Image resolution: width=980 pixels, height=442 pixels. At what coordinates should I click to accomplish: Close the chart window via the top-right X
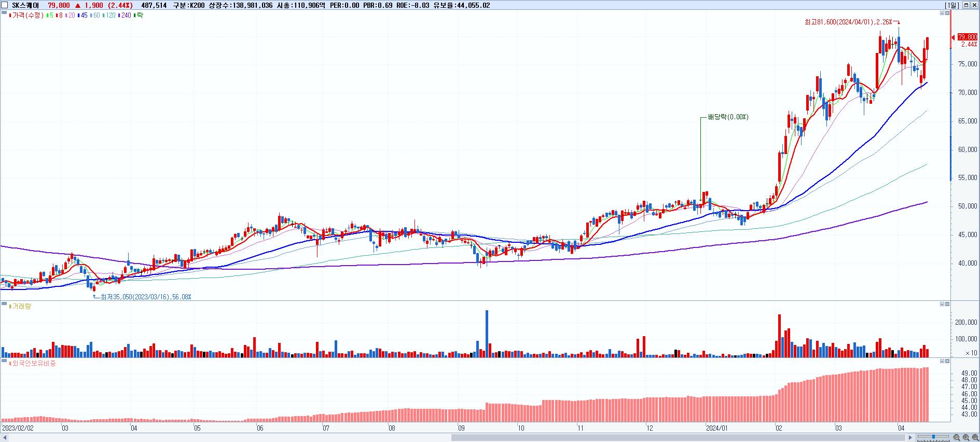click(x=974, y=5)
